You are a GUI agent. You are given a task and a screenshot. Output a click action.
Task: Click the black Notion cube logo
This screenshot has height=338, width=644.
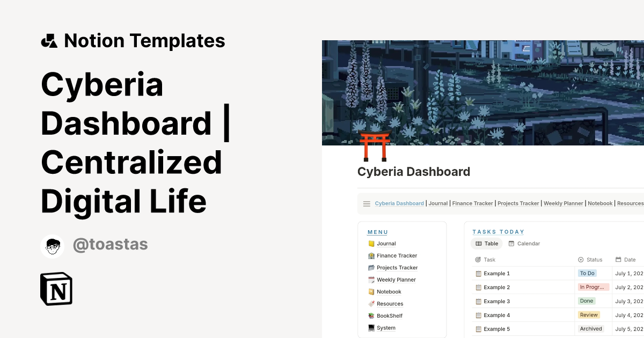tap(56, 289)
